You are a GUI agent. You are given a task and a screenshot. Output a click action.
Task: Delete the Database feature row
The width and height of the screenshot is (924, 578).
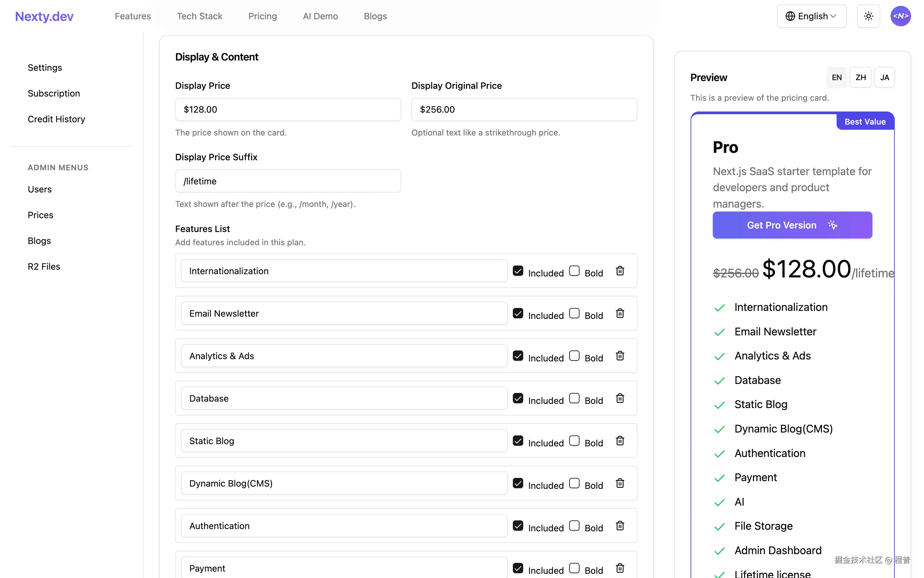coord(620,398)
